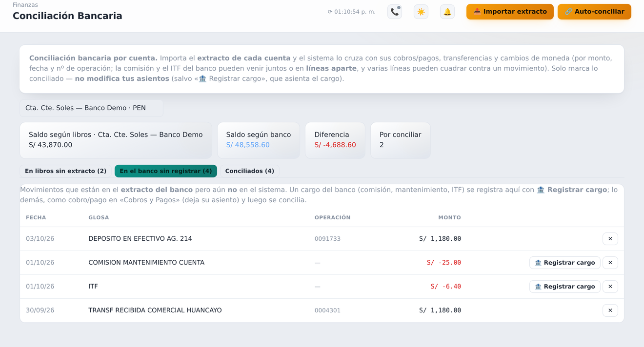Click the Conciliación Bancaria page title

(x=67, y=16)
